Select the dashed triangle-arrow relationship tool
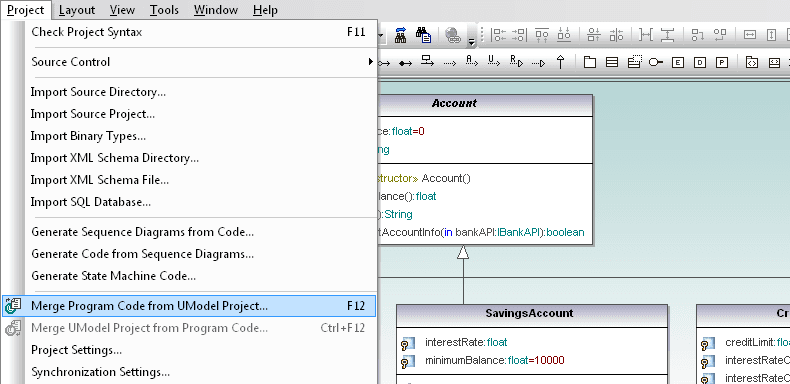 coord(539,63)
